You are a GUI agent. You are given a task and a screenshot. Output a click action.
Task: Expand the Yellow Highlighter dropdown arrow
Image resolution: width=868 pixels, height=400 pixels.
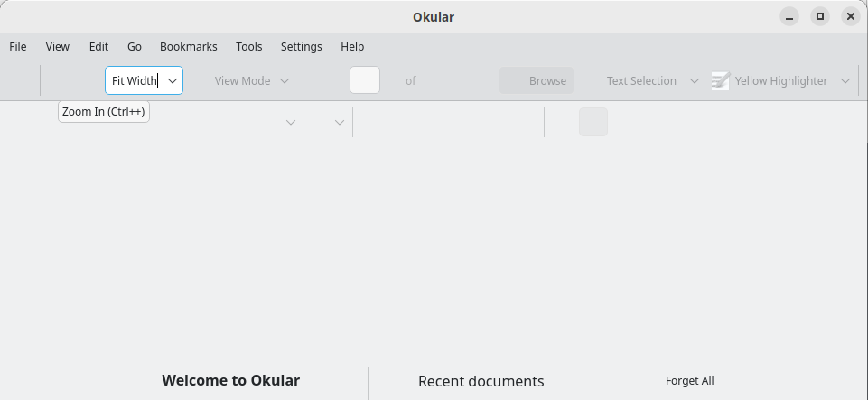click(x=845, y=80)
